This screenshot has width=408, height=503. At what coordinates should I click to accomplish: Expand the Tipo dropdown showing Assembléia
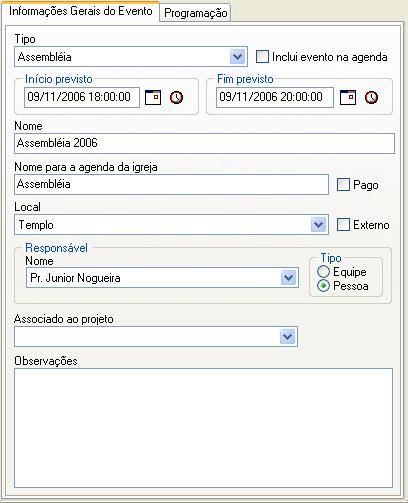click(237, 57)
